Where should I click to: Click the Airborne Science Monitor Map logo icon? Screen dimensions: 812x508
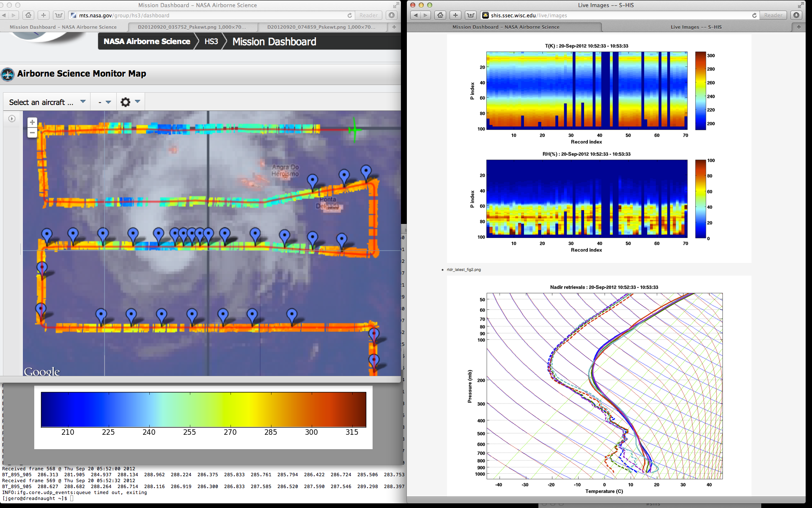(x=8, y=74)
